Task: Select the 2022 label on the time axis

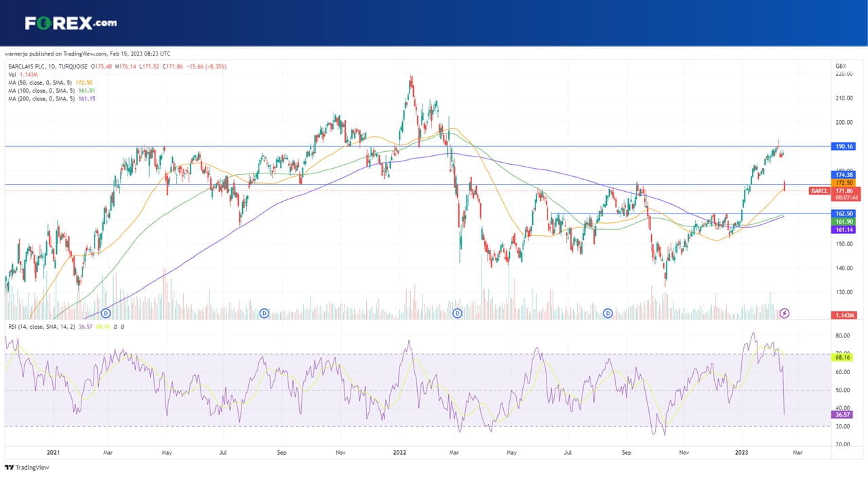Action: tap(398, 451)
